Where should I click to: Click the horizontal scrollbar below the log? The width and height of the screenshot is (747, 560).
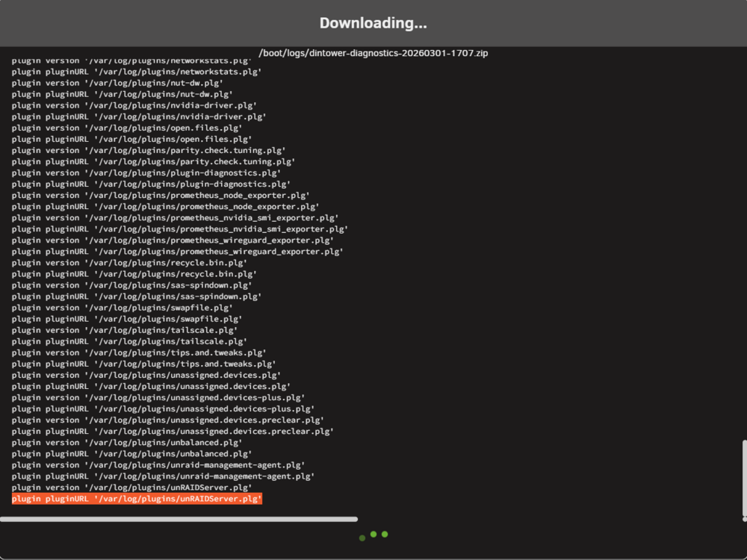pos(179,519)
